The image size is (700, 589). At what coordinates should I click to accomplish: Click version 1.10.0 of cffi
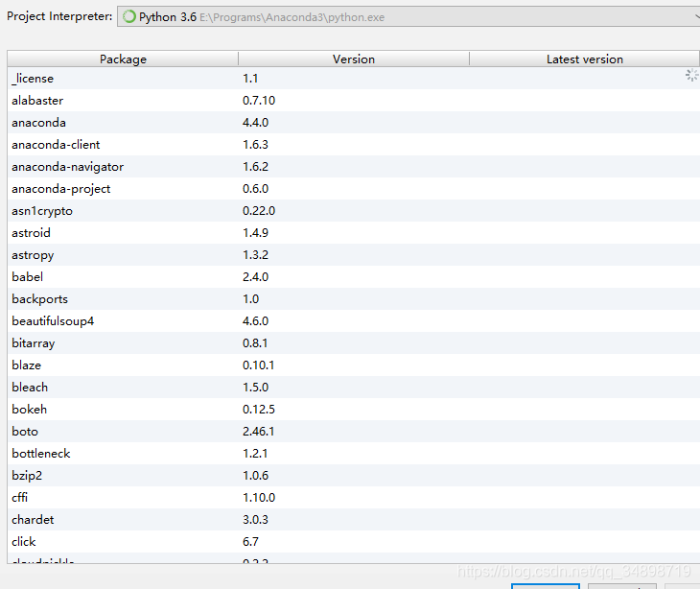click(x=259, y=498)
